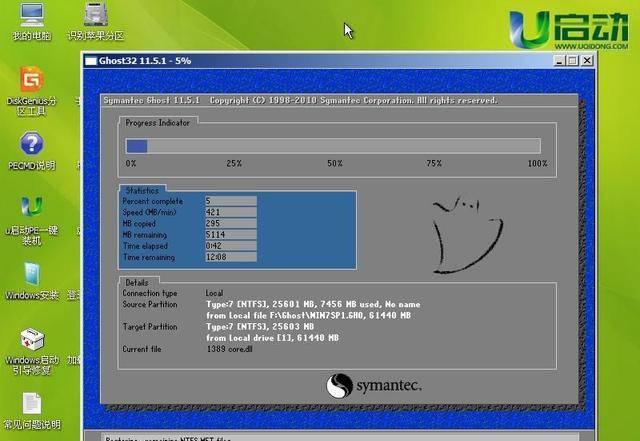Viewport: 640px width, 441px height.
Task: Click the Progress Indicator bar
Action: (x=333, y=146)
